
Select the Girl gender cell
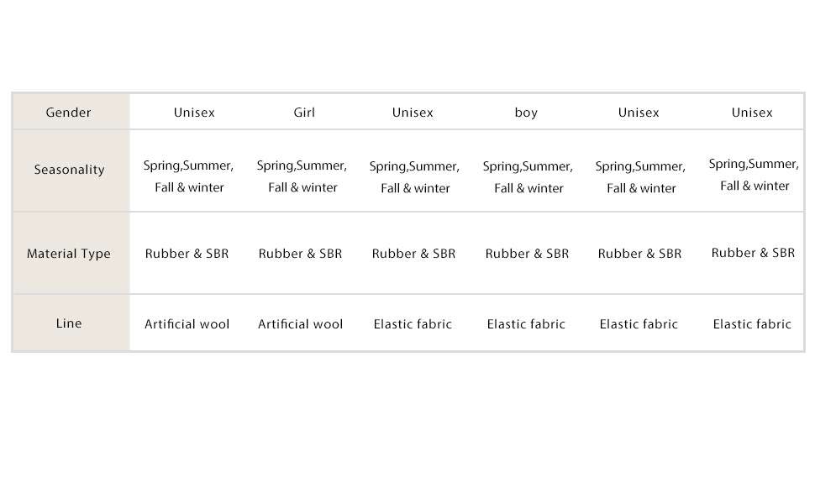(304, 113)
